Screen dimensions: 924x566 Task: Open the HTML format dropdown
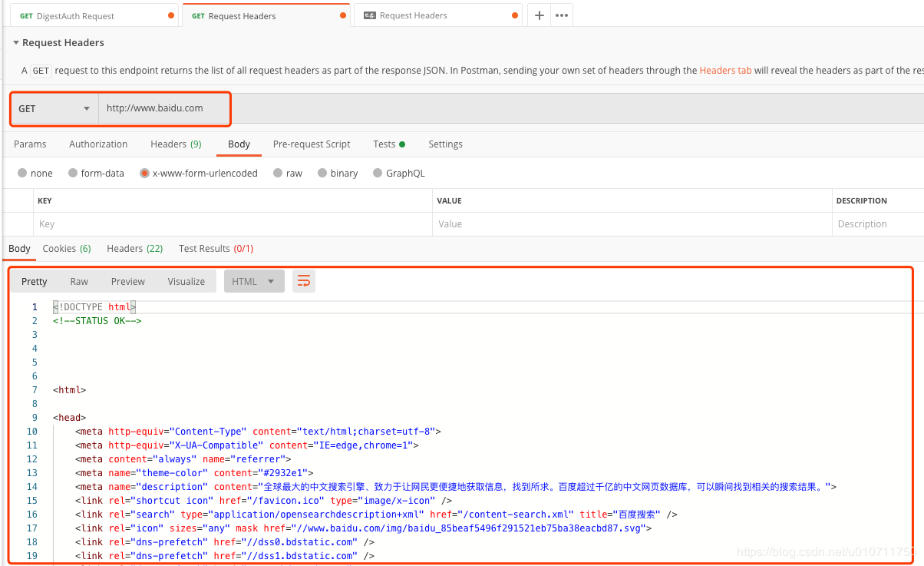tap(254, 281)
